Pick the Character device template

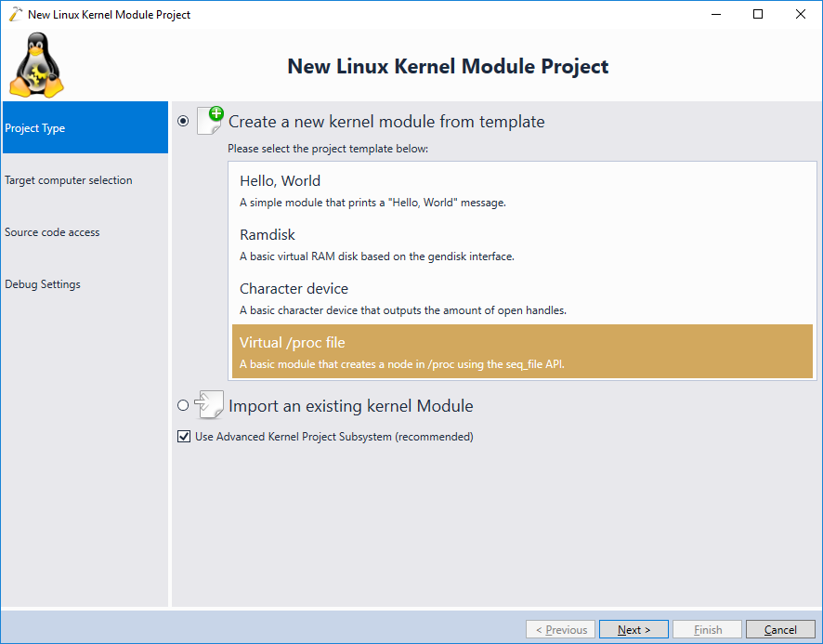coord(522,299)
